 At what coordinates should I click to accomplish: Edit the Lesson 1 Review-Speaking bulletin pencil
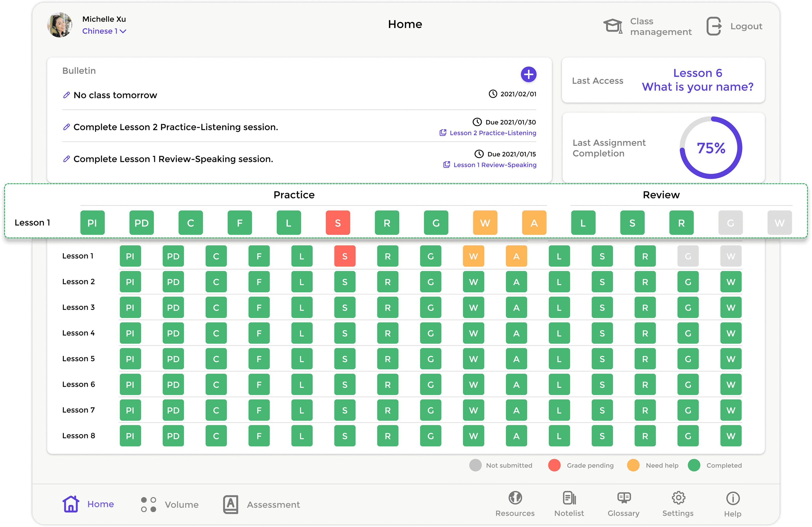pos(66,159)
